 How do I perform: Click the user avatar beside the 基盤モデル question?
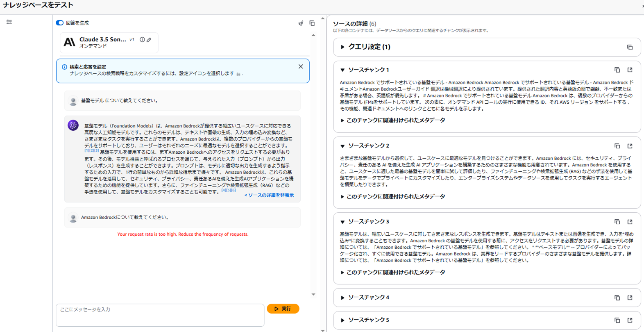(73, 101)
